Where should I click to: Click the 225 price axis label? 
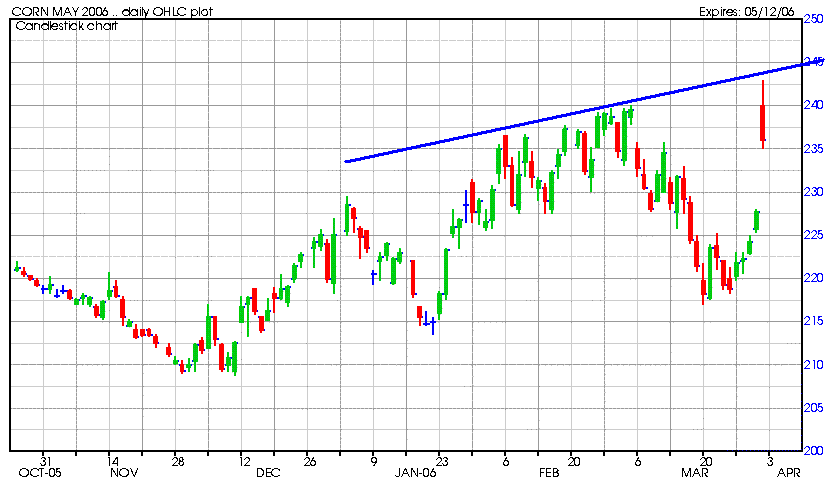(x=814, y=234)
